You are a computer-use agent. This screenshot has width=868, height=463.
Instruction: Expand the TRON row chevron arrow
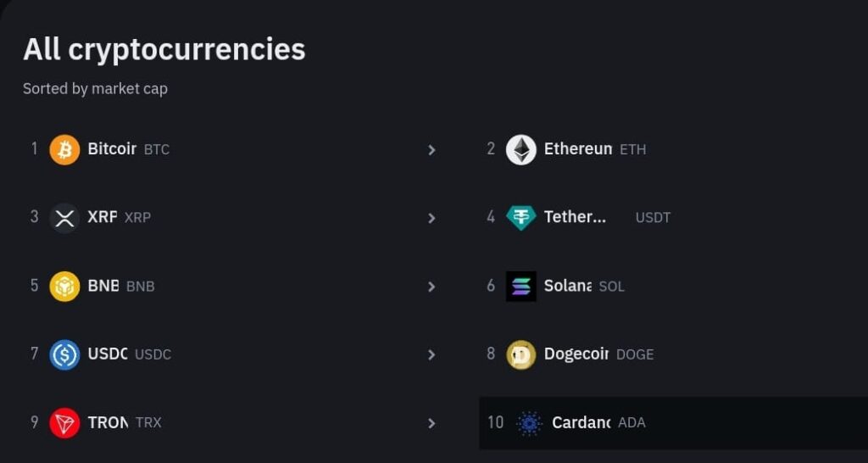tap(431, 424)
